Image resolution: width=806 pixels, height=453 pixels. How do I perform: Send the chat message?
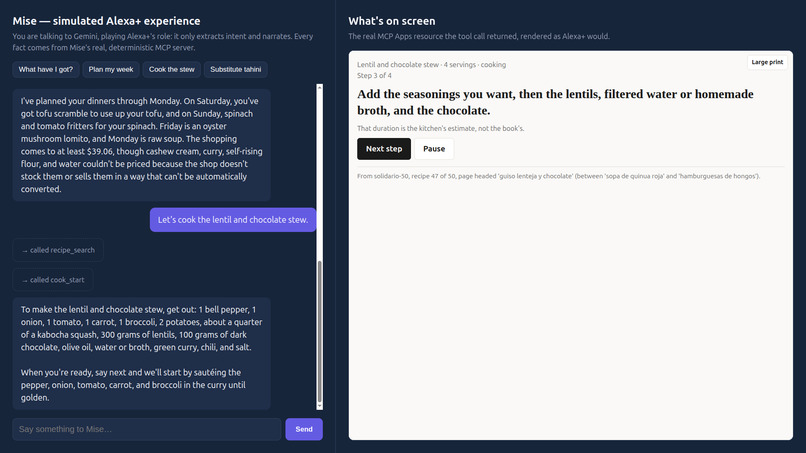pyautogui.click(x=304, y=429)
